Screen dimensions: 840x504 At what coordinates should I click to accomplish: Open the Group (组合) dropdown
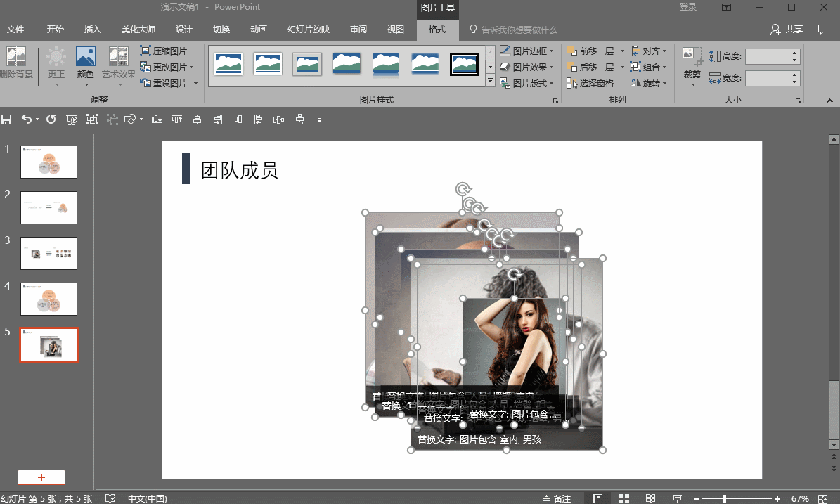click(649, 67)
